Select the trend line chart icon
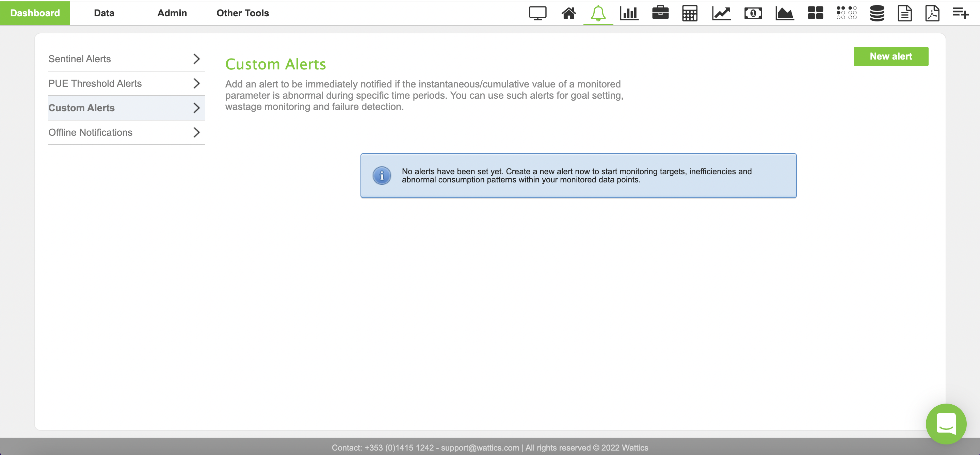Viewport: 980px width, 455px height. click(721, 13)
